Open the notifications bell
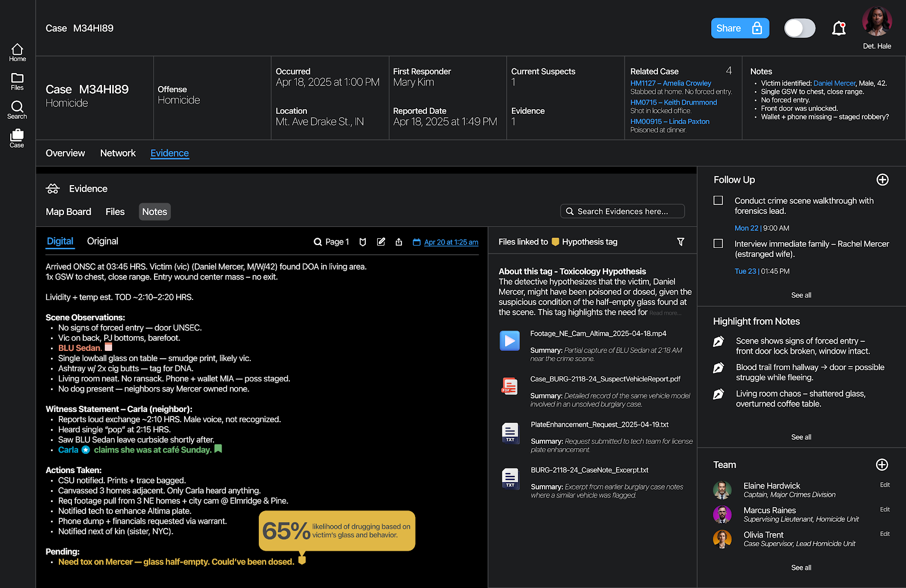 click(839, 28)
